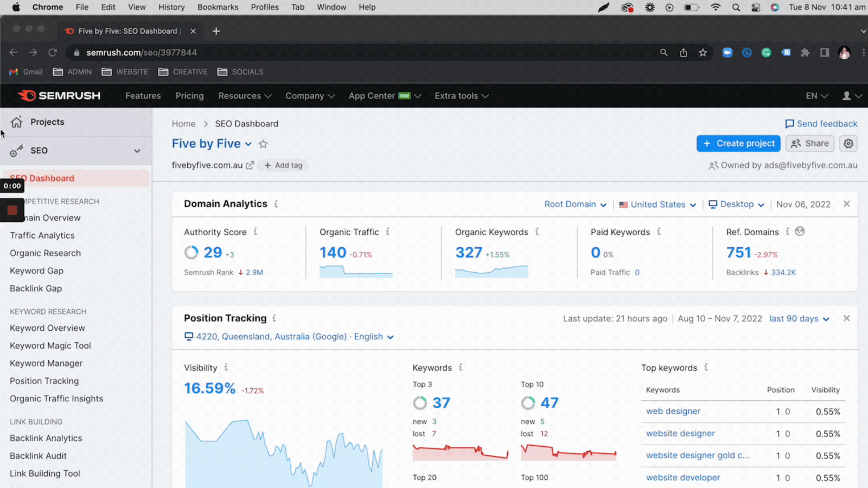The image size is (868, 488).
Task: Open Queensland location English dropdown
Action: [x=289, y=337]
